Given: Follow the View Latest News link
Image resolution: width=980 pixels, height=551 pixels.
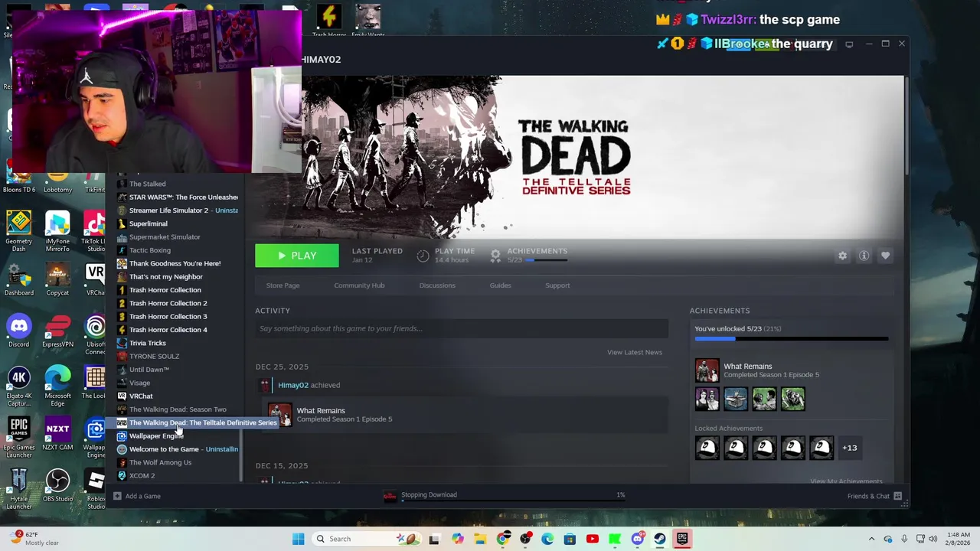Looking at the screenshot, I should [x=635, y=352].
